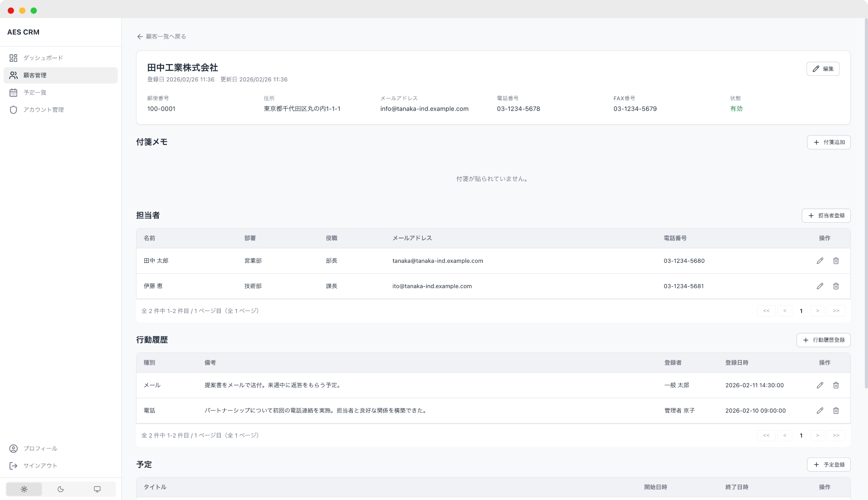This screenshot has width=868, height=500.
Task: Enable system theme mode
Action: click(97, 489)
